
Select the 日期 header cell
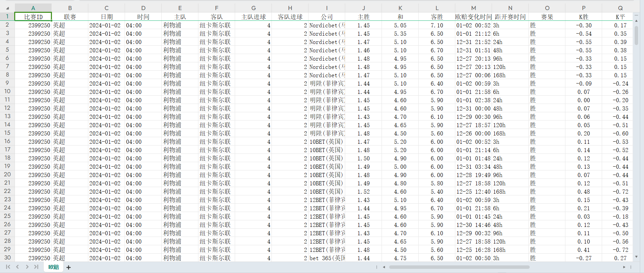[x=107, y=17]
